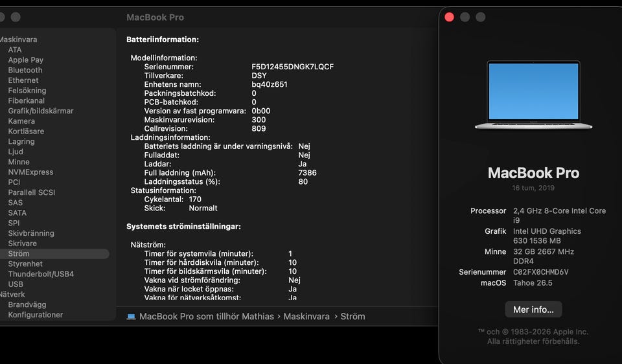
Task: Select the highlighted Ström sidebar item
Action: coord(54,254)
